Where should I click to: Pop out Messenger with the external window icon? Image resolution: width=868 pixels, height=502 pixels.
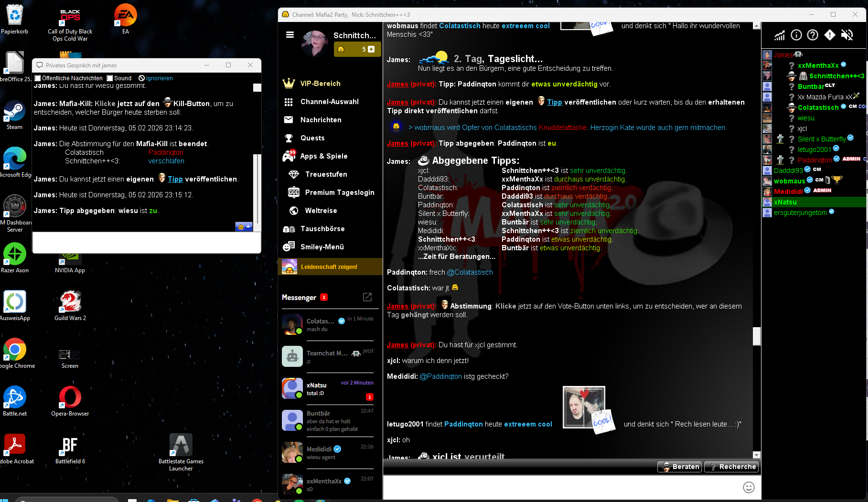click(x=367, y=297)
